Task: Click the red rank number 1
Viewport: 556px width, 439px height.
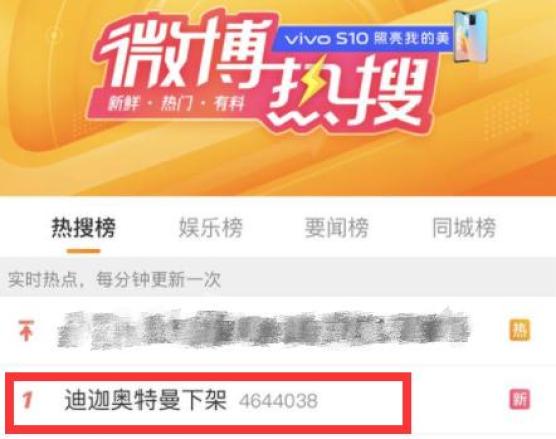Action: [27, 400]
